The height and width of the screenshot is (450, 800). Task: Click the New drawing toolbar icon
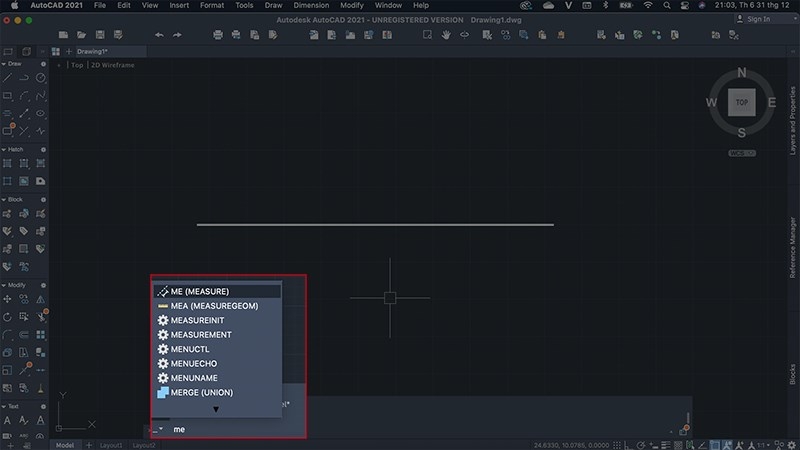(x=63, y=35)
